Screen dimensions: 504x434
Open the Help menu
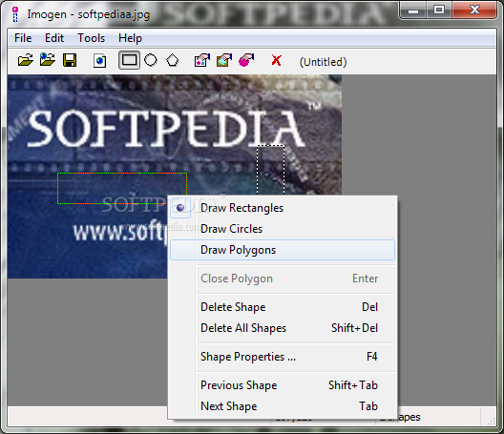click(130, 38)
